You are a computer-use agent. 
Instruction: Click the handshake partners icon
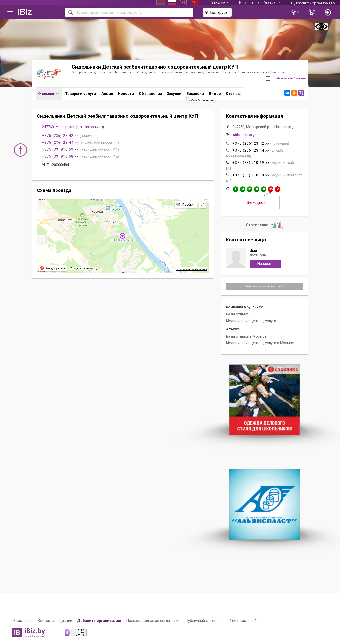coord(295,12)
